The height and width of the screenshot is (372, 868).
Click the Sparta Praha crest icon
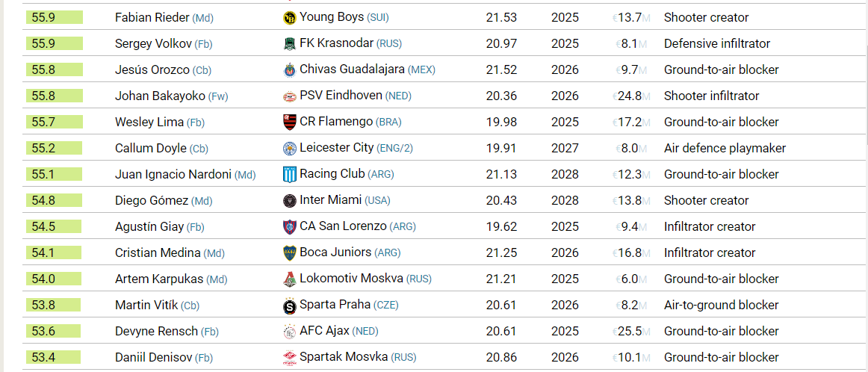point(290,306)
